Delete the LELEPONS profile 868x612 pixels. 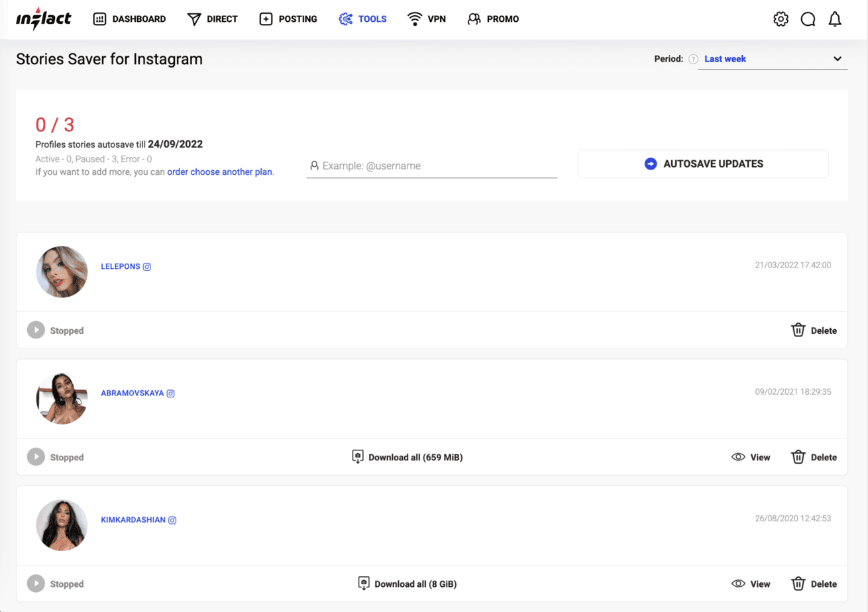click(814, 331)
